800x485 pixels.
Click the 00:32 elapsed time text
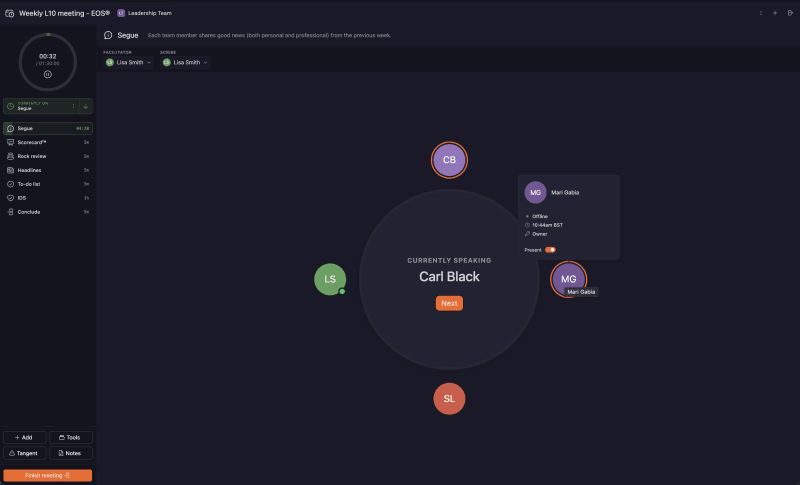coord(47,56)
